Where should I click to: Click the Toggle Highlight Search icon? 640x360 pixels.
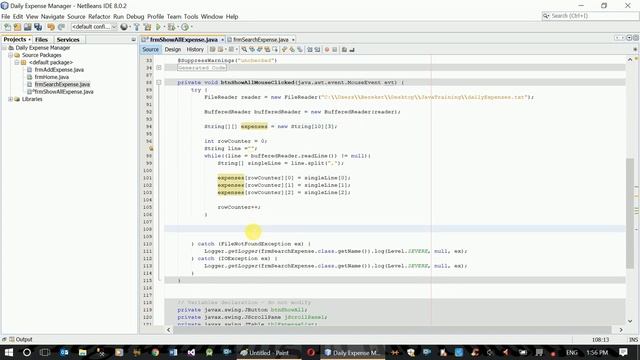[x=267, y=49]
